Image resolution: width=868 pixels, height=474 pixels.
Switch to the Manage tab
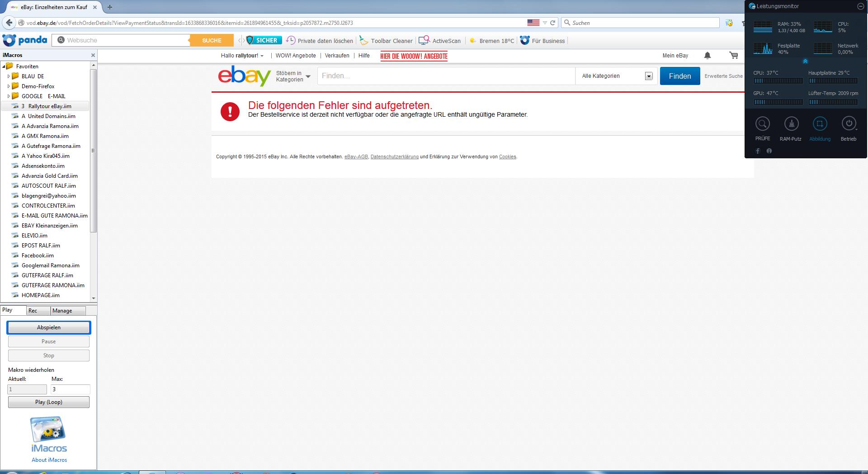67,311
